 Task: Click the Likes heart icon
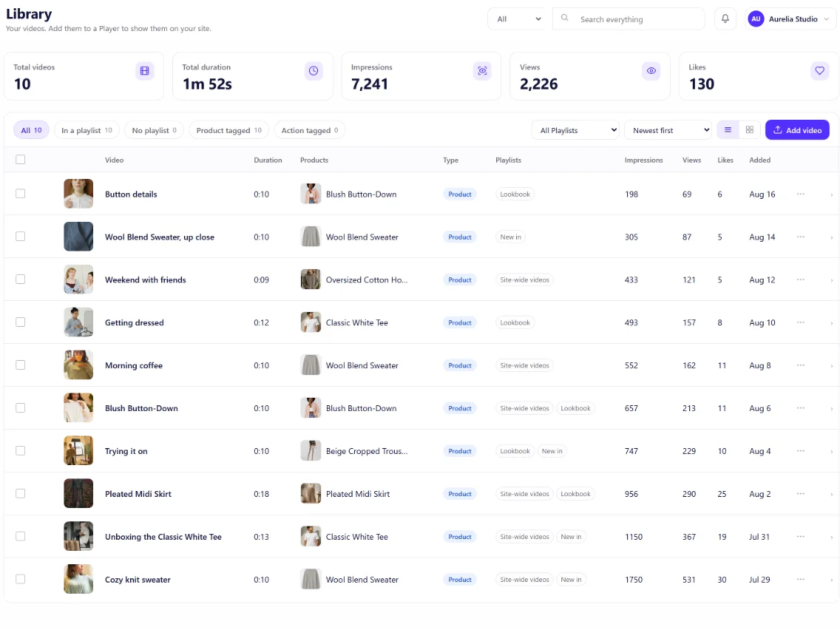tap(819, 71)
